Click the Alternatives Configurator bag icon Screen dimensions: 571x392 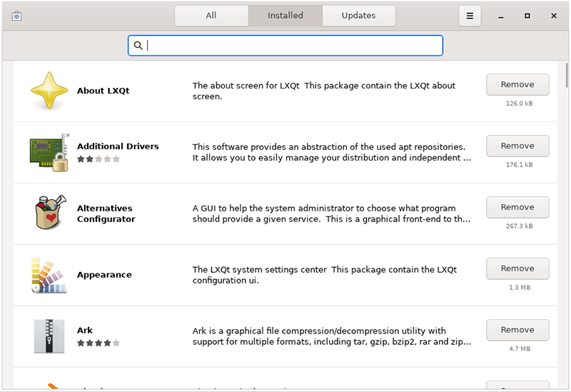(49, 213)
